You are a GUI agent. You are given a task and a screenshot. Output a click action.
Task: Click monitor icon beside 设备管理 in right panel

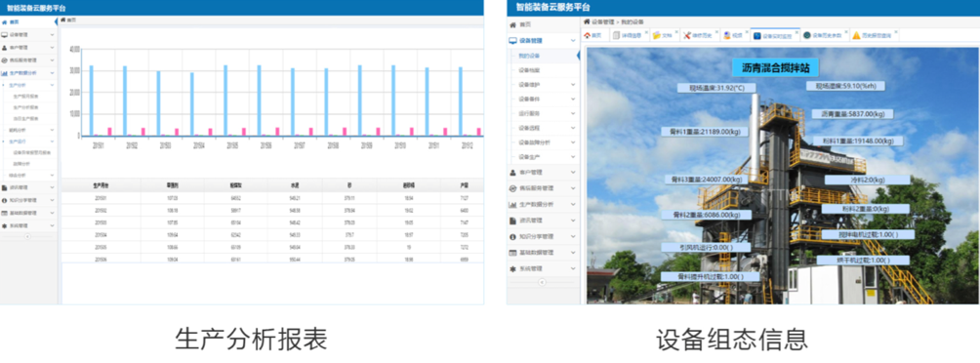tap(513, 41)
